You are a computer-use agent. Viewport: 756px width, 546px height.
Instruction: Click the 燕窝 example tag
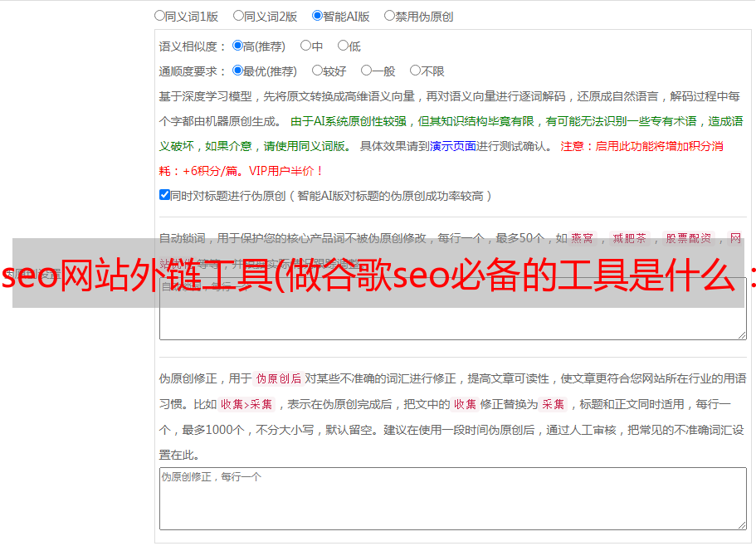click(x=582, y=238)
